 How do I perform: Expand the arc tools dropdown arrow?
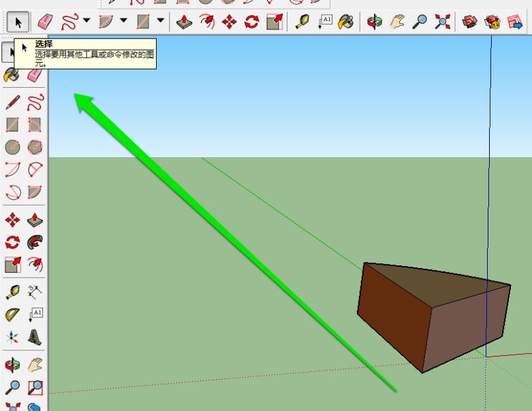(x=123, y=20)
